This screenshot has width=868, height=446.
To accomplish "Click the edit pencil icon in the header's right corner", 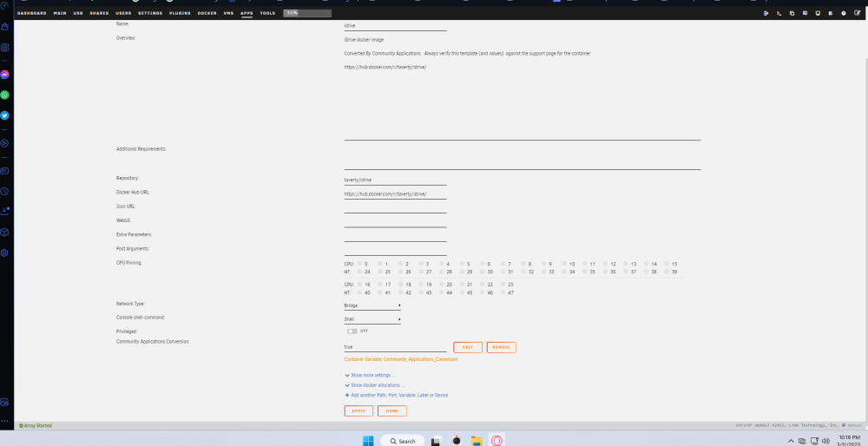I will [x=858, y=13].
